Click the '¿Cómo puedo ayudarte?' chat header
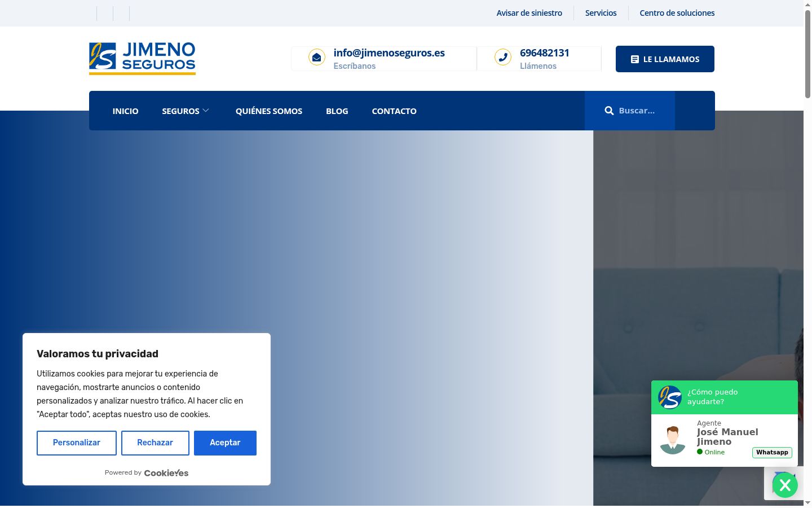 725,397
